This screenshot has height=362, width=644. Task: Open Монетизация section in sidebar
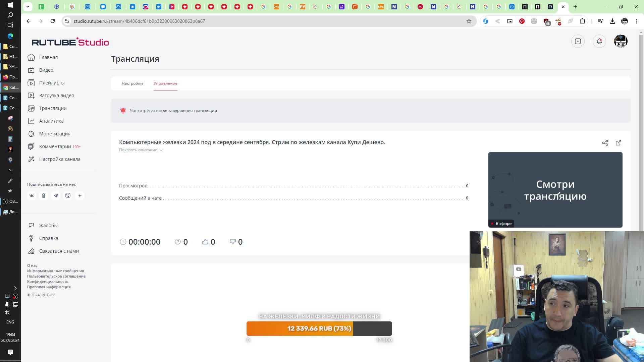(x=54, y=134)
